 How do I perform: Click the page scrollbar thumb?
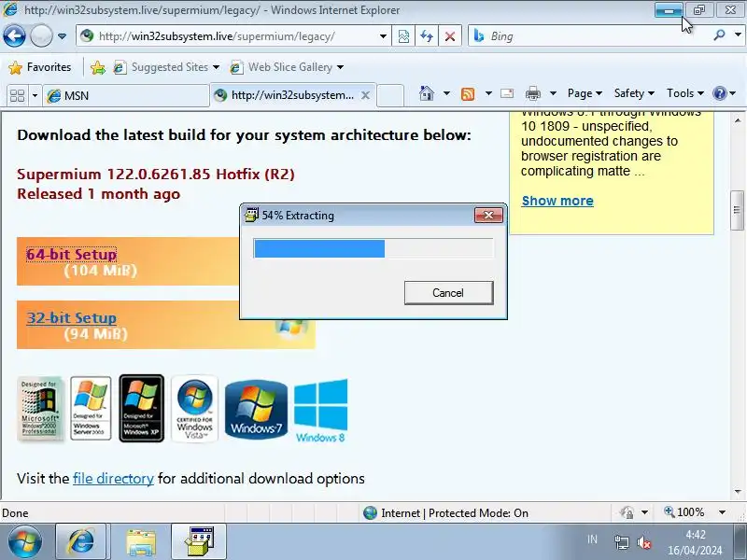[x=737, y=210]
